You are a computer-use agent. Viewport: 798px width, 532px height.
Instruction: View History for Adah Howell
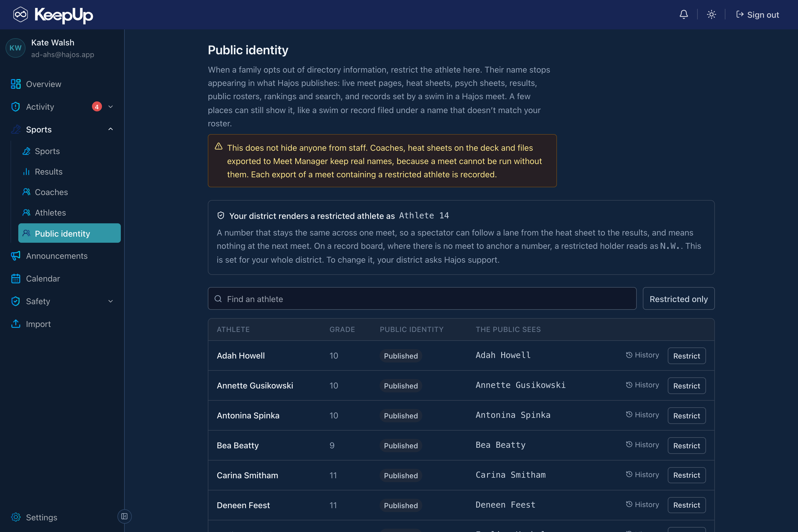click(642, 355)
